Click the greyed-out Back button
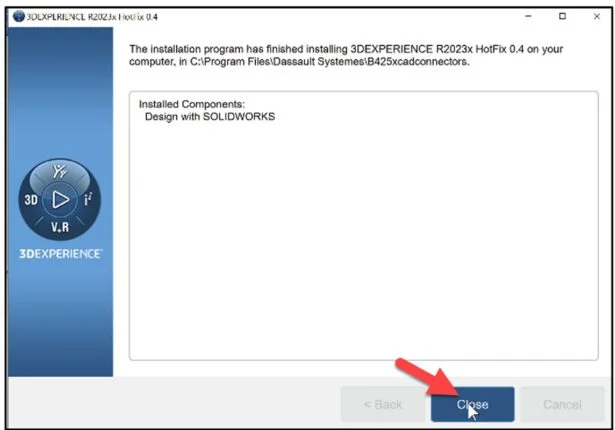Screen dimensions: 615x430 [382, 404]
